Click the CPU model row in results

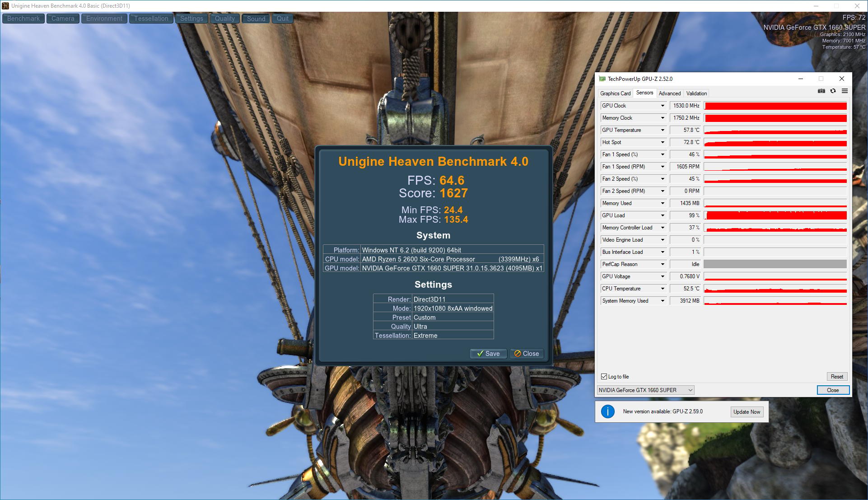pos(433,259)
